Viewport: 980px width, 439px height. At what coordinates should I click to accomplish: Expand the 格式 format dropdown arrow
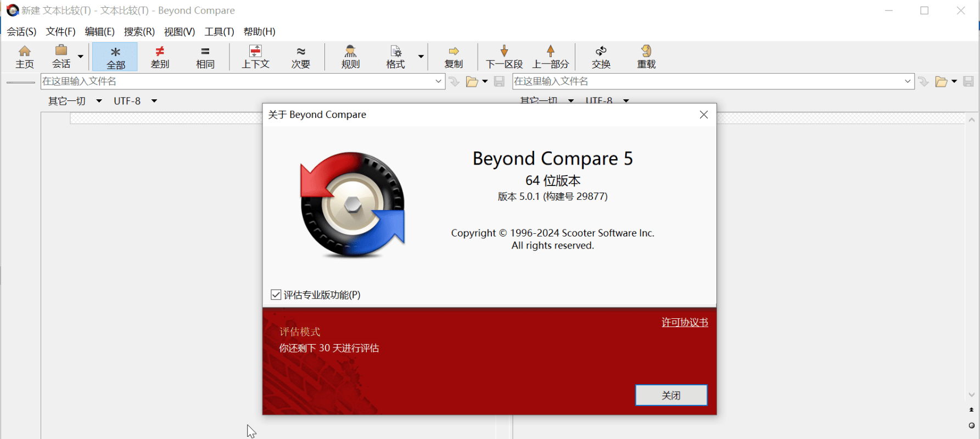(x=421, y=57)
